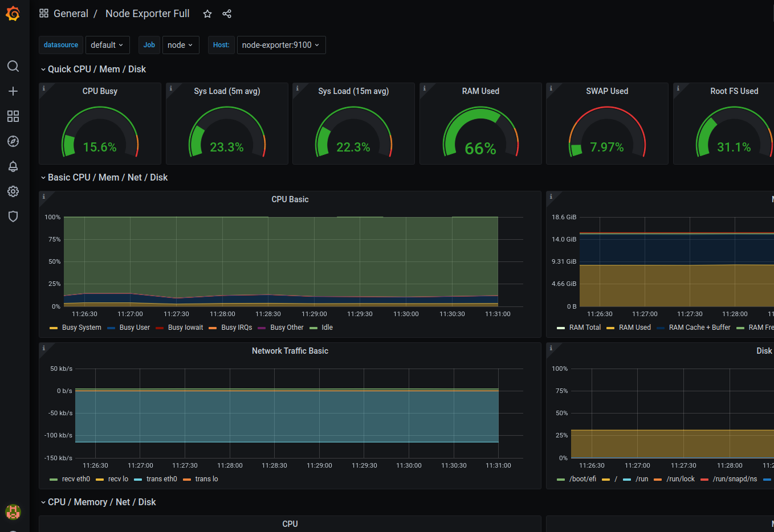
Task: Click the dashboard grid icon beside General
Action: pos(44,13)
